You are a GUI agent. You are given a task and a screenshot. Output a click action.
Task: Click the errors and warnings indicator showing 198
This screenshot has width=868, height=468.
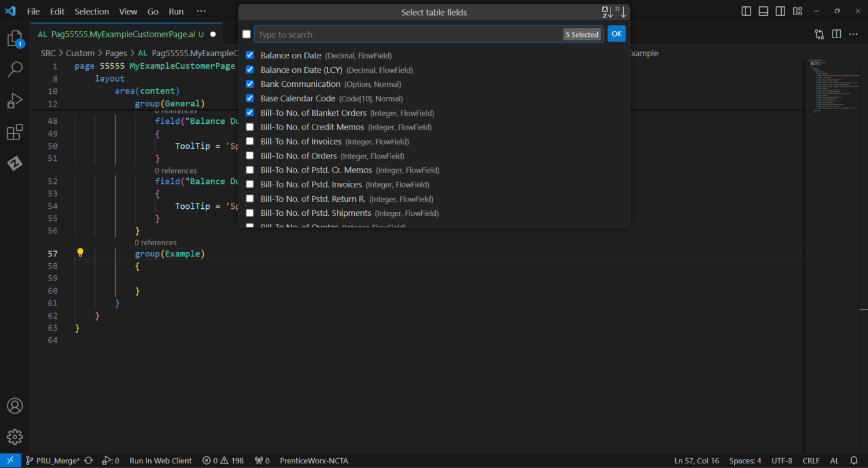[x=223, y=460]
